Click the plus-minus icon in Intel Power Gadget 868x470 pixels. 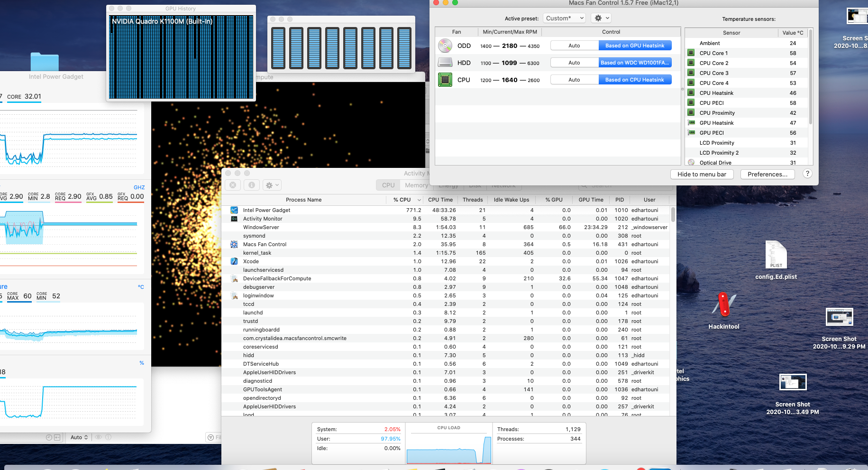tap(57, 437)
